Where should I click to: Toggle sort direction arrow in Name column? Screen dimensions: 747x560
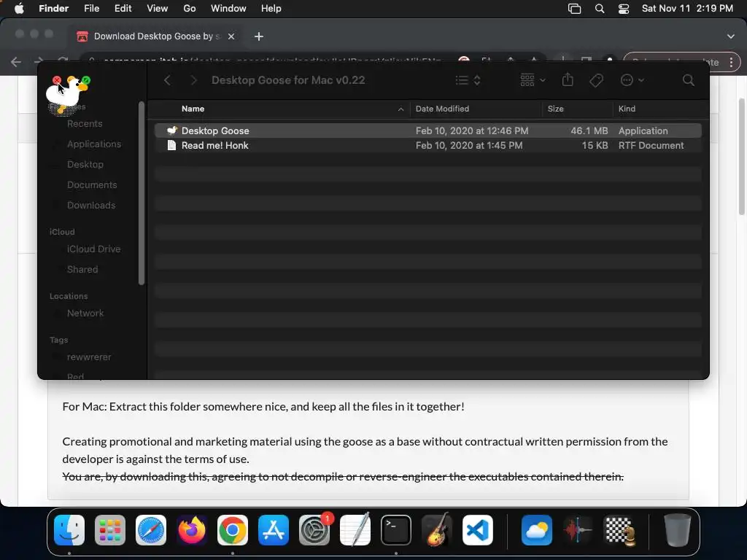click(400, 109)
